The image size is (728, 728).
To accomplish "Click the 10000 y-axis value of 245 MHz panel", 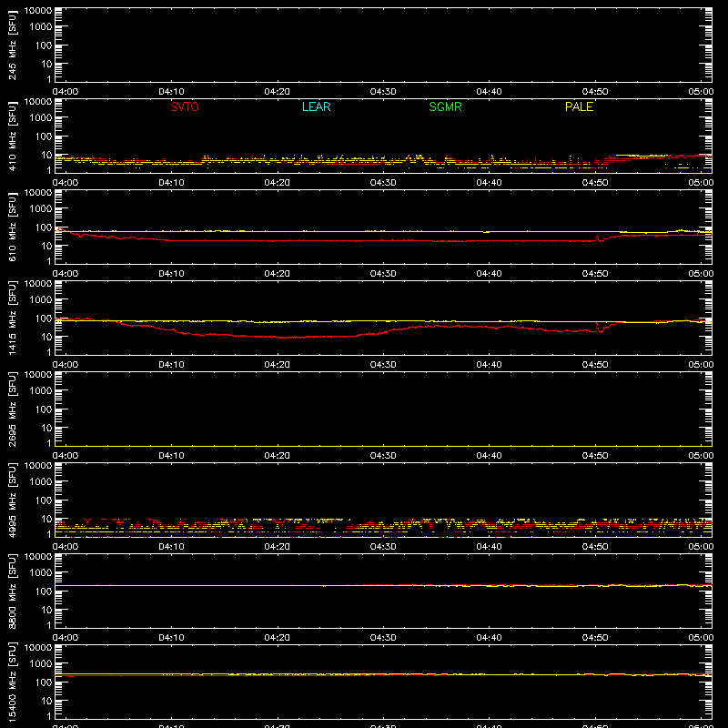I will pos(38,11).
